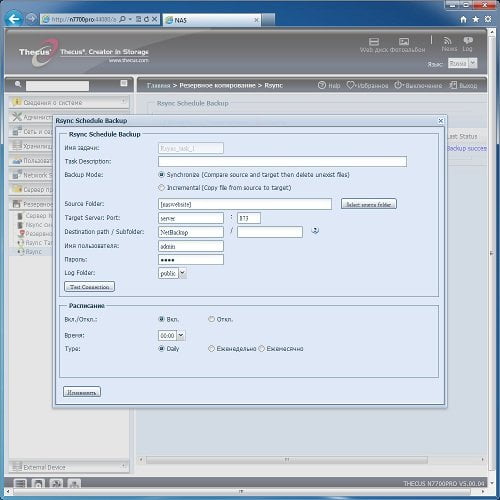Select the Incremental backup mode radio
The image size is (500, 500).
click(x=161, y=188)
